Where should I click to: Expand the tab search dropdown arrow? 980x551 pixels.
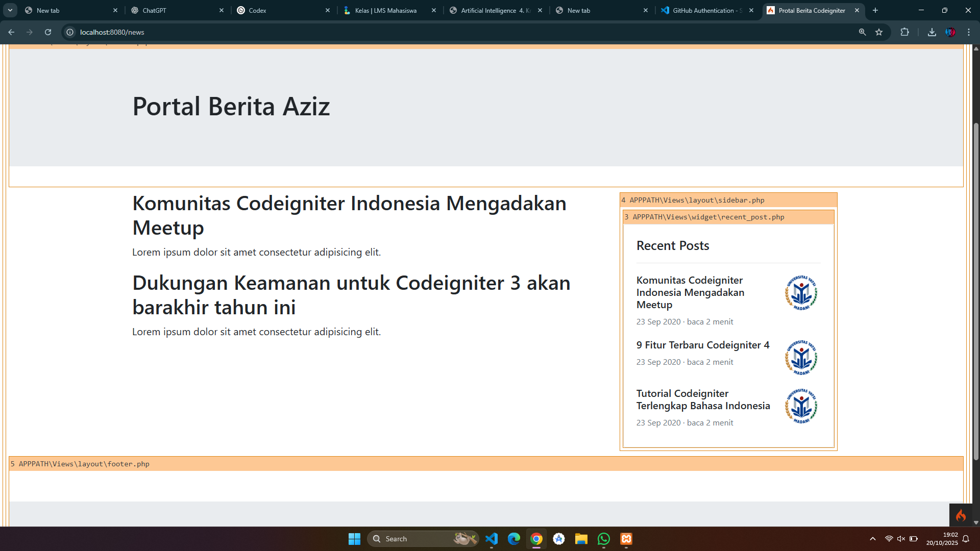[x=10, y=10]
